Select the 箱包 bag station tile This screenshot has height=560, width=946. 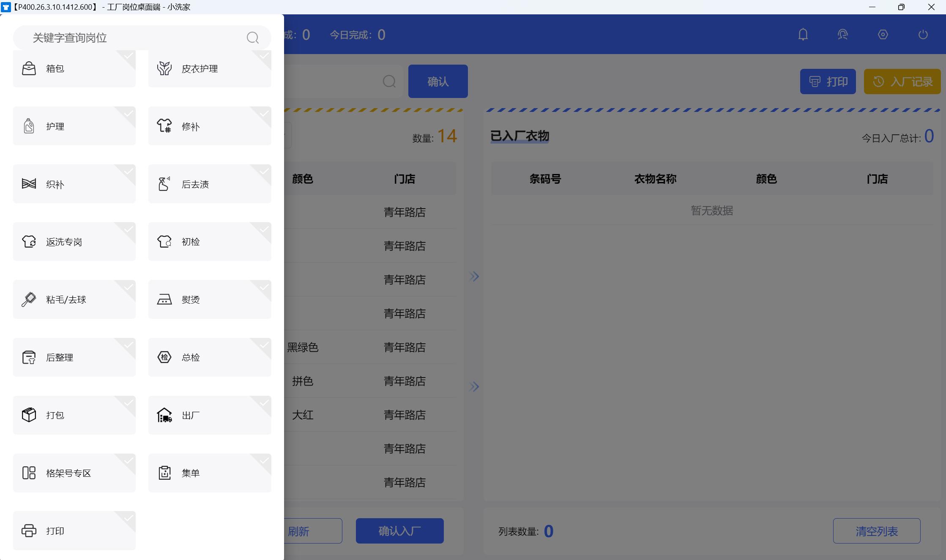tap(74, 68)
